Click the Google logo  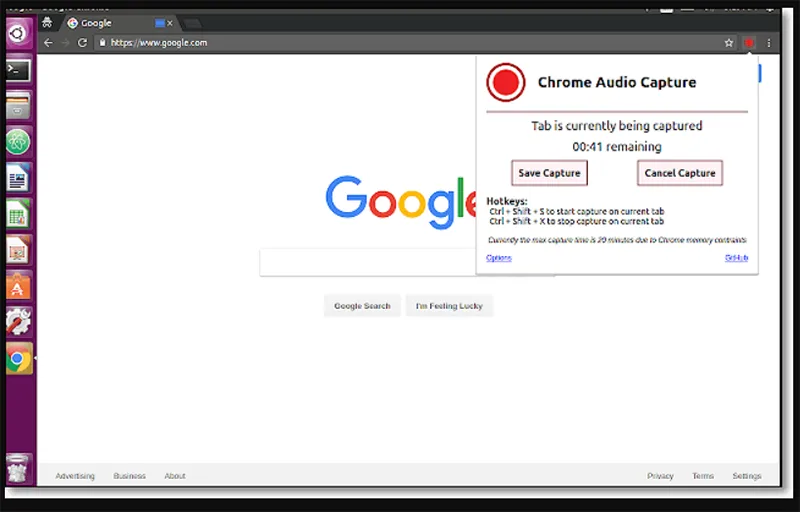click(401, 200)
